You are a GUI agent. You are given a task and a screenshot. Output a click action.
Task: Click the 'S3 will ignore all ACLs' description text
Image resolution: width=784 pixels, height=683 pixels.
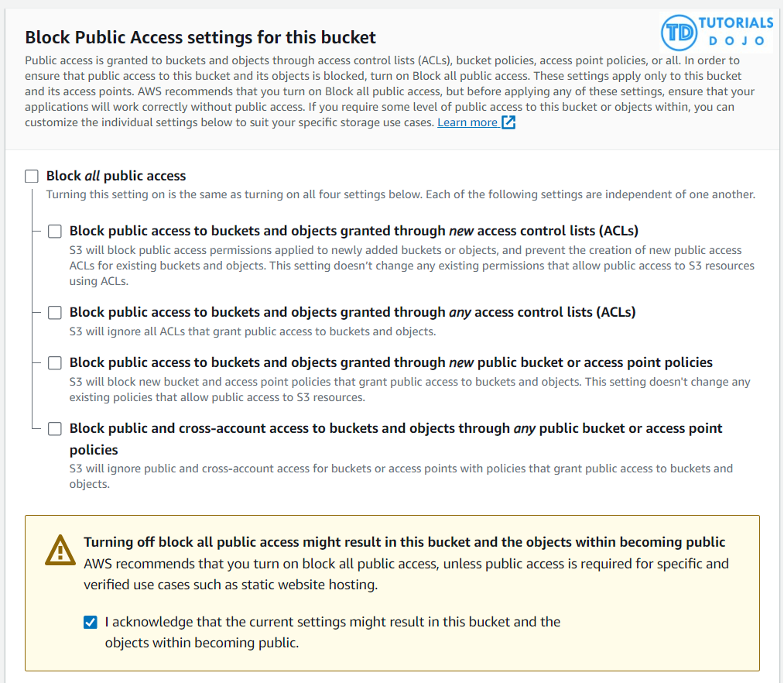pos(252,332)
